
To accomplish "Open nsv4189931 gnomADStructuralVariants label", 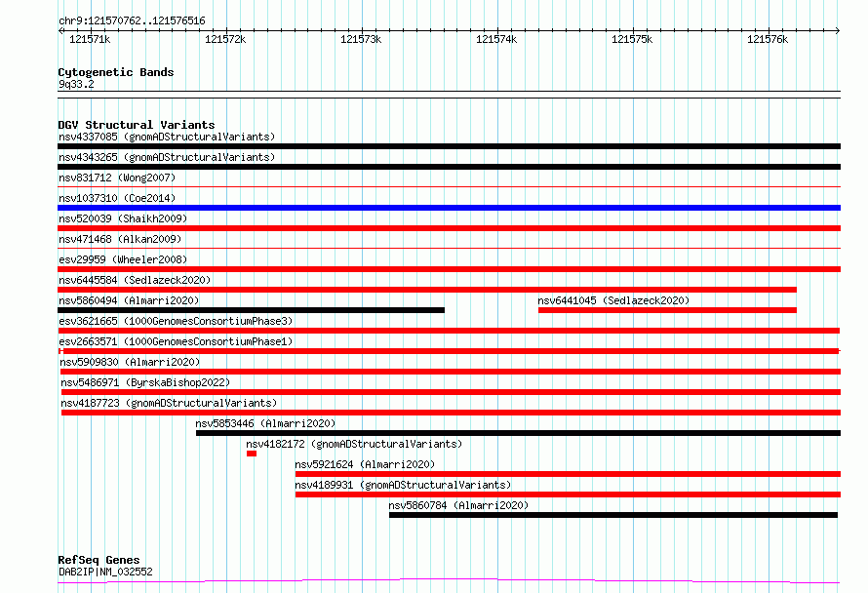I will click(403, 485).
